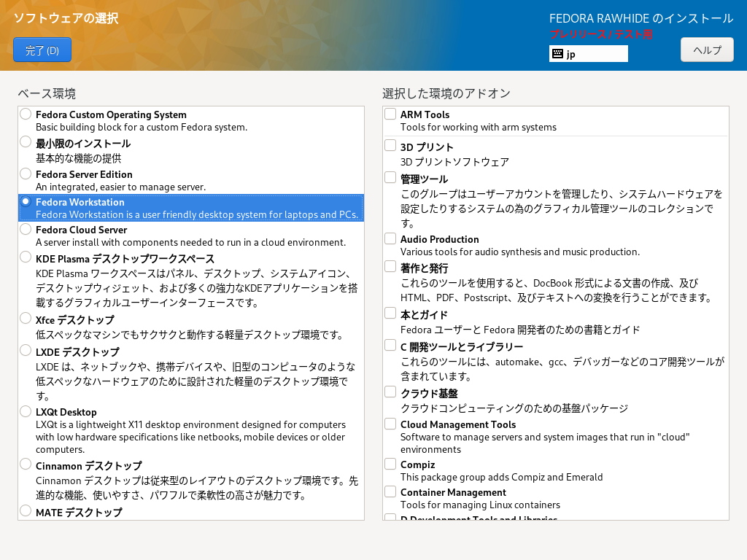Click the 完了 (D) done button
The width and height of the screenshot is (747, 560).
coord(42,50)
